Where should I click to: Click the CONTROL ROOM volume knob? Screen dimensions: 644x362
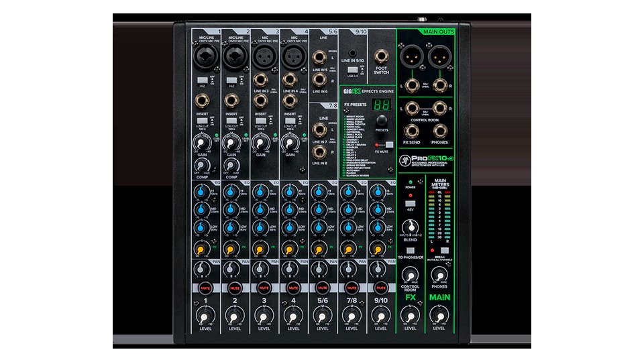tap(410, 274)
